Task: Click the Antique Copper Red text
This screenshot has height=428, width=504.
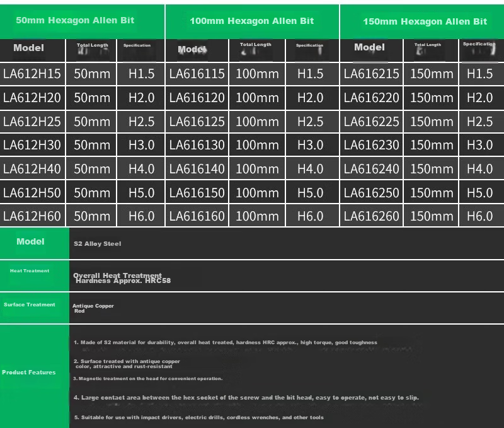Action: (x=93, y=308)
